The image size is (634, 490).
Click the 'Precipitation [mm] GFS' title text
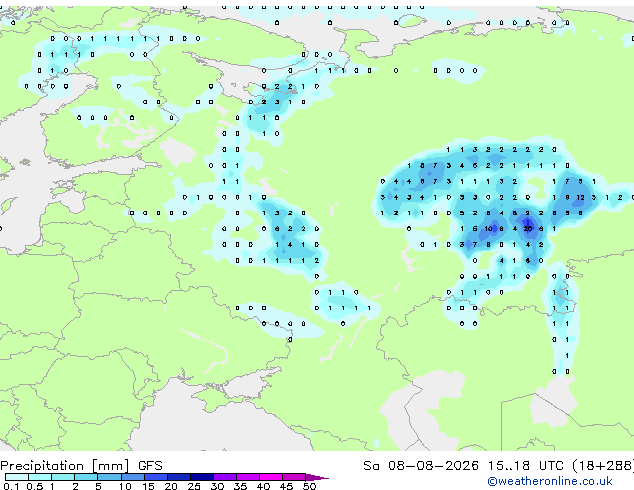pyautogui.click(x=81, y=466)
